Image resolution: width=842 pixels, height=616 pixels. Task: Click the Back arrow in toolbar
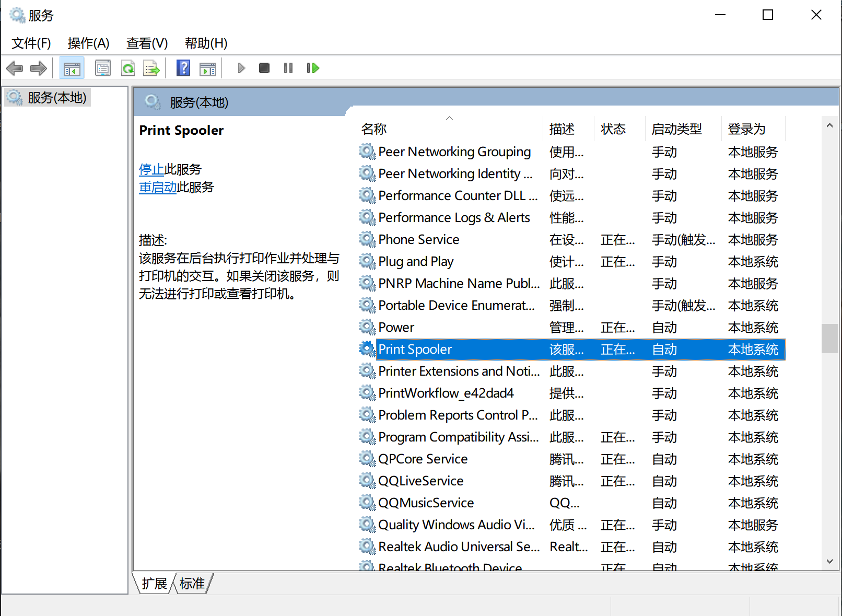pyautogui.click(x=15, y=68)
